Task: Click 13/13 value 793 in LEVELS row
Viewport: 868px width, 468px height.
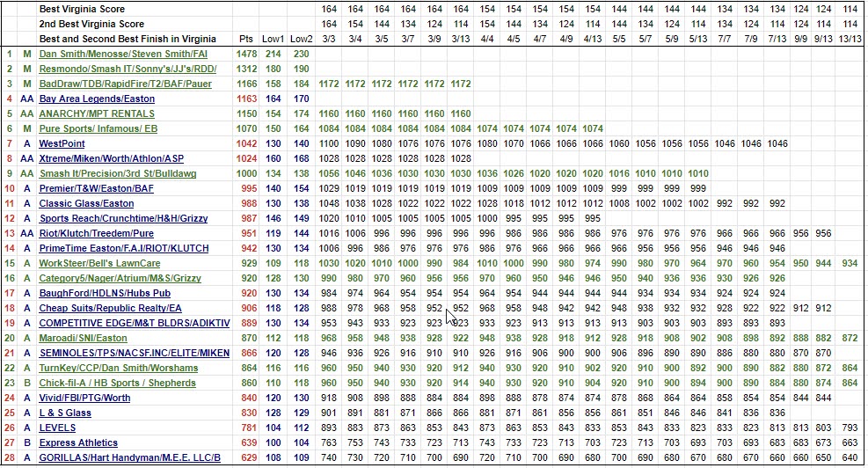Action: pos(850,428)
